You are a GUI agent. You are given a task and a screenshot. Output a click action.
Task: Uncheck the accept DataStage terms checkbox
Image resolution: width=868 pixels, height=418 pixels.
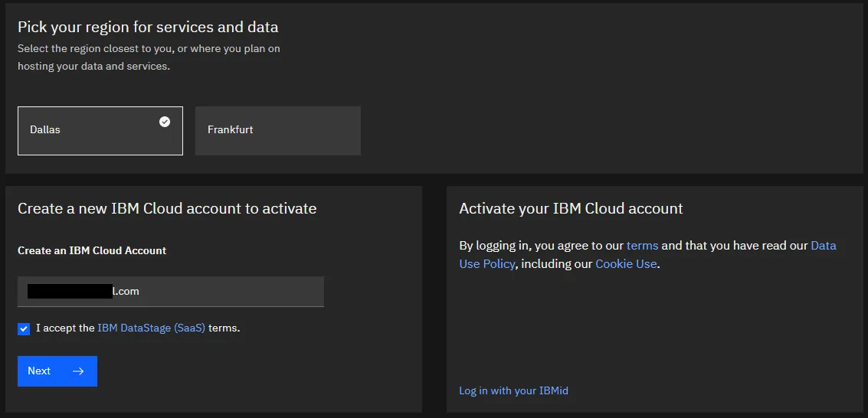(24, 329)
